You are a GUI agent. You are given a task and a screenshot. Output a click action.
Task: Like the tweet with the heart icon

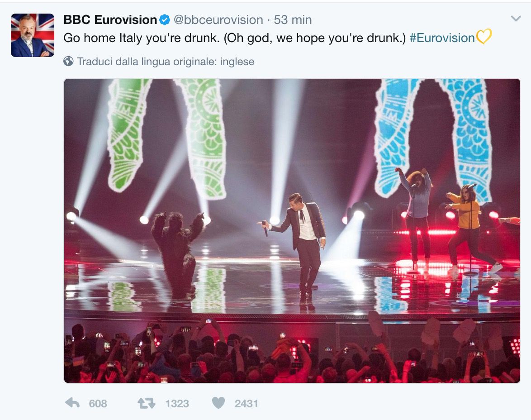[x=218, y=403]
